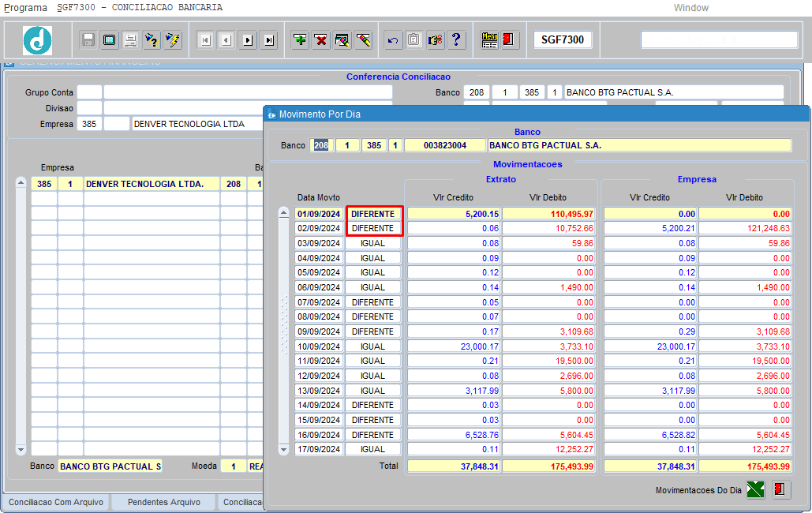Image resolution: width=812 pixels, height=513 pixels.
Task: Select date 17/09/2024 in Data Movto column
Action: (319, 449)
